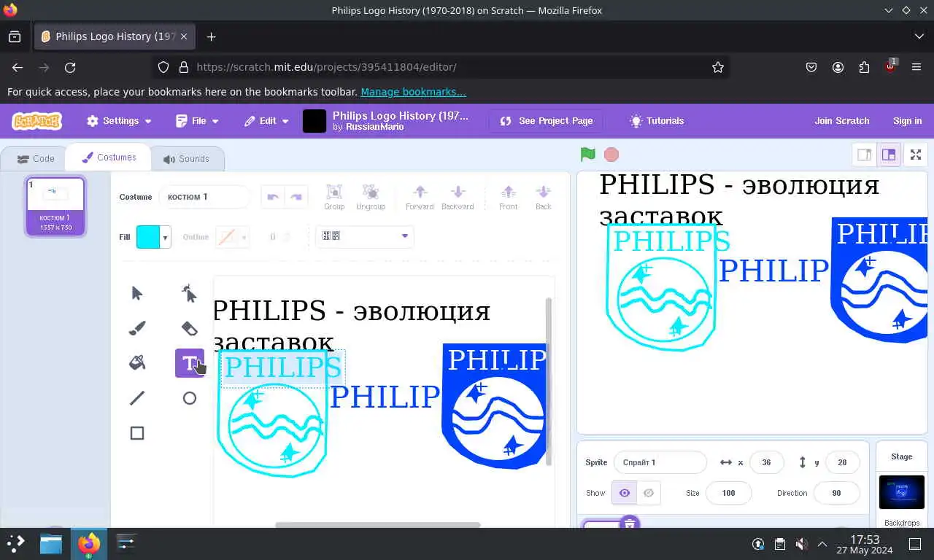
Task: Enter full screen stage mode
Action: point(916,155)
